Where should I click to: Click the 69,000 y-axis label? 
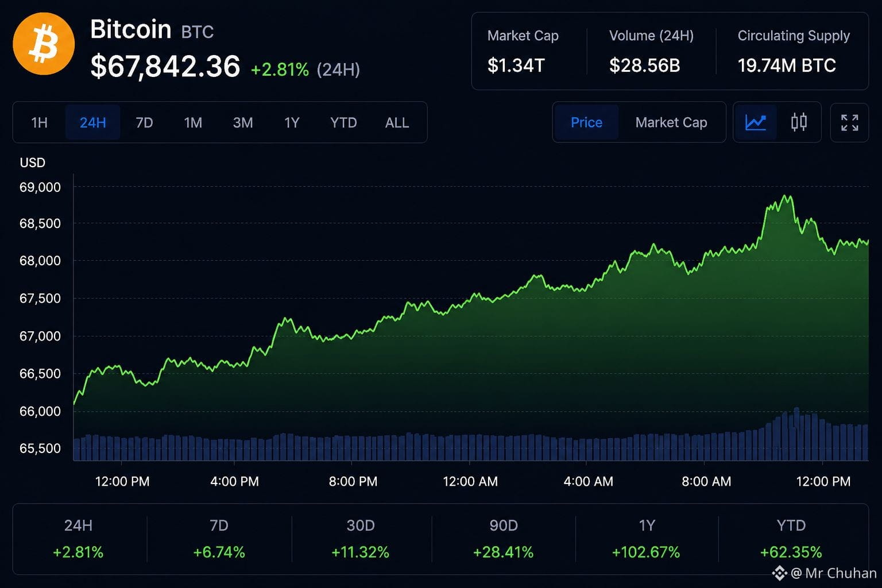pos(40,187)
